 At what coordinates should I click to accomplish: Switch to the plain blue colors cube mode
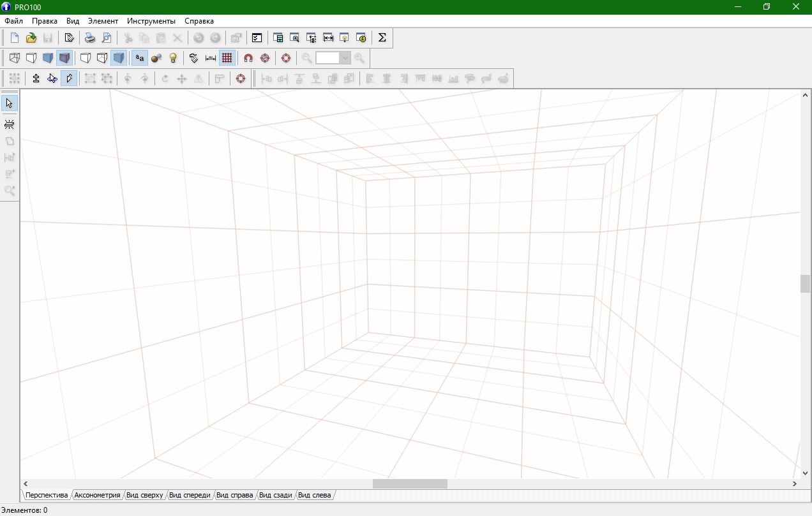pyautogui.click(x=47, y=58)
